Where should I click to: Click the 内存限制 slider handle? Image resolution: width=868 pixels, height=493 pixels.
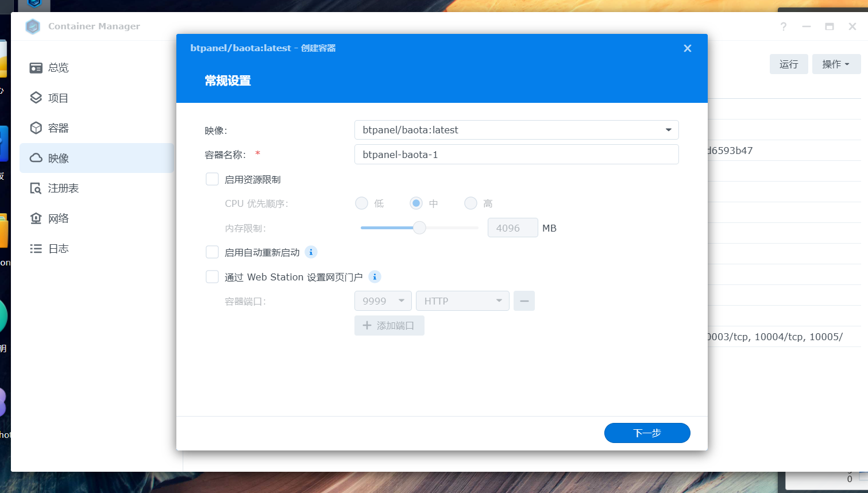click(x=420, y=228)
